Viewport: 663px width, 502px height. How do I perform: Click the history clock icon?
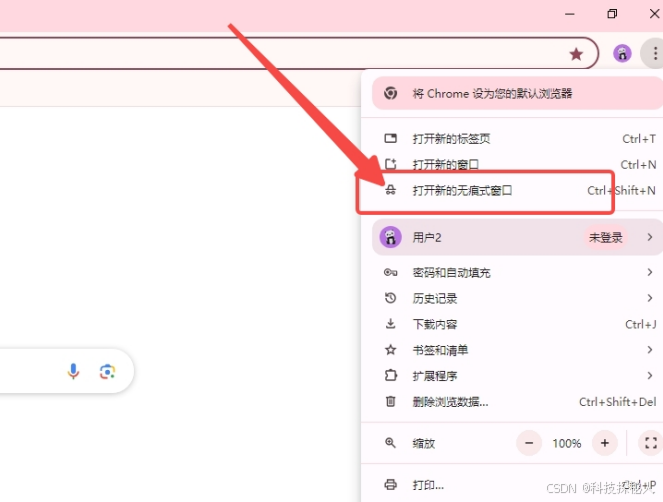tap(390, 298)
